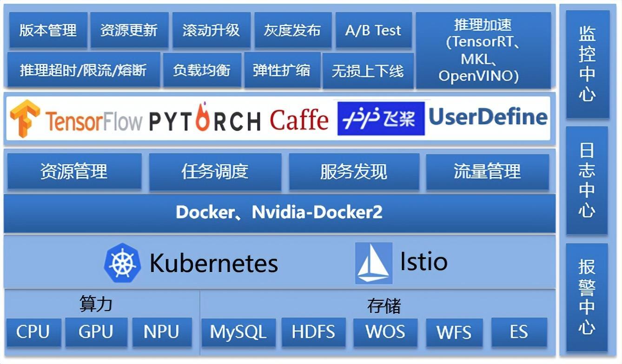
Task: Click the UserDefine label
Action: 488,117
